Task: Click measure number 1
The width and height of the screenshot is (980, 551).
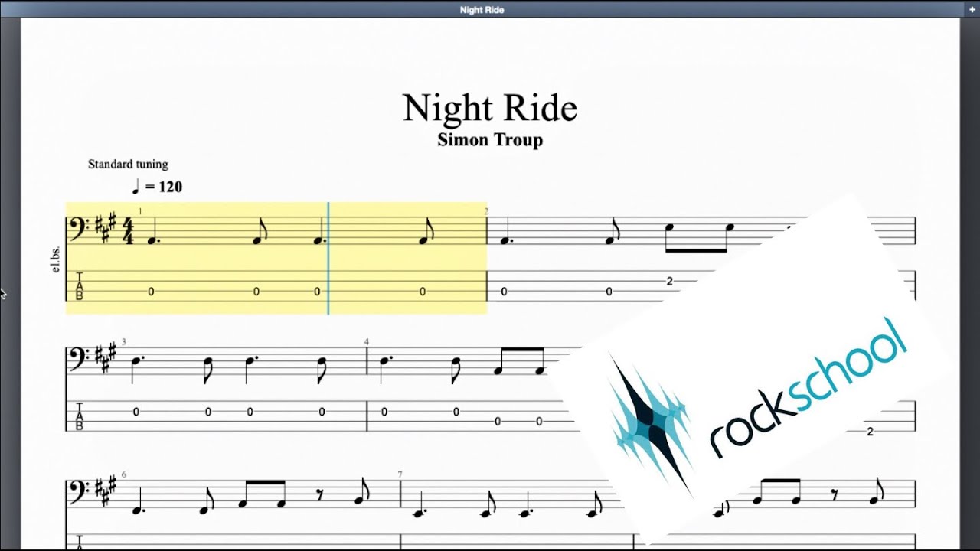Action: [140, 211]
